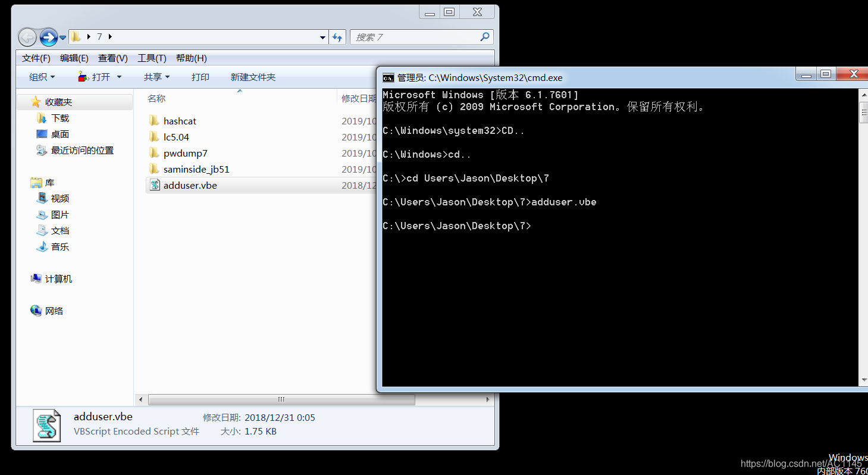Select 网络 in the navigation pane

click(x=54, y=311)
